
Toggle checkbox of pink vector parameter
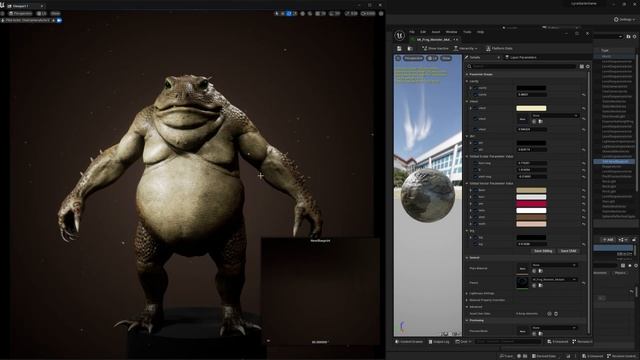475,224
